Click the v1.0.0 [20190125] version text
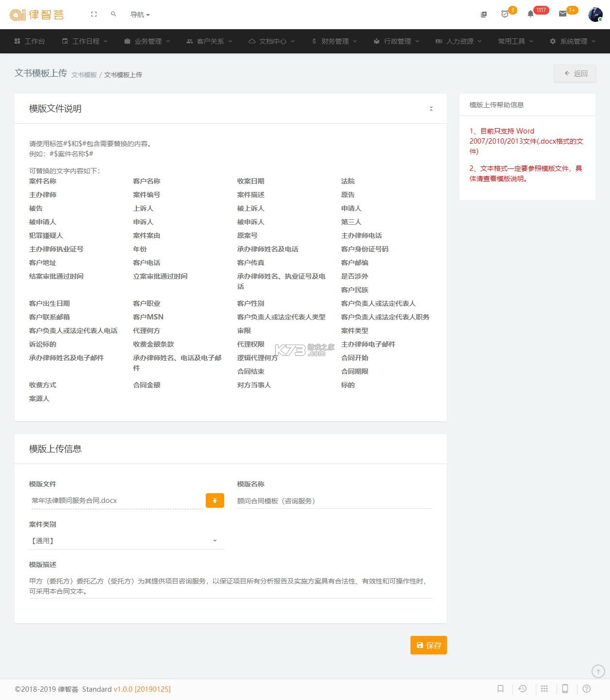 pos(142,689)
